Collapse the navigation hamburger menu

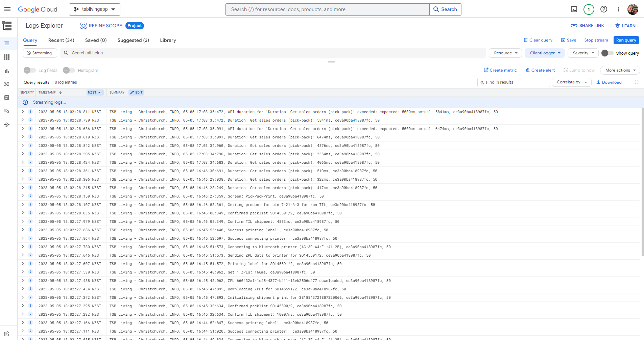click(x=7, y=9)
